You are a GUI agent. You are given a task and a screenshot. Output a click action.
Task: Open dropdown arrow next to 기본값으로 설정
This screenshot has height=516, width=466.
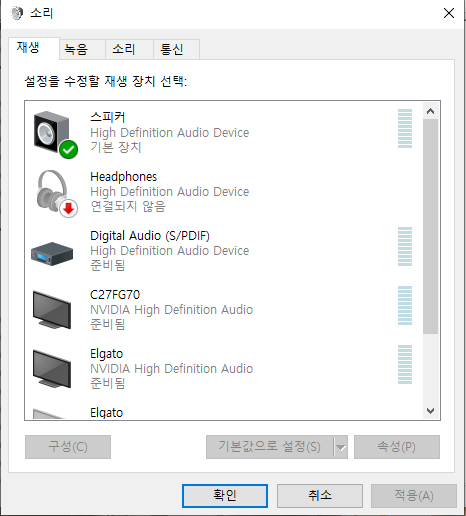[x=341, y=447]
